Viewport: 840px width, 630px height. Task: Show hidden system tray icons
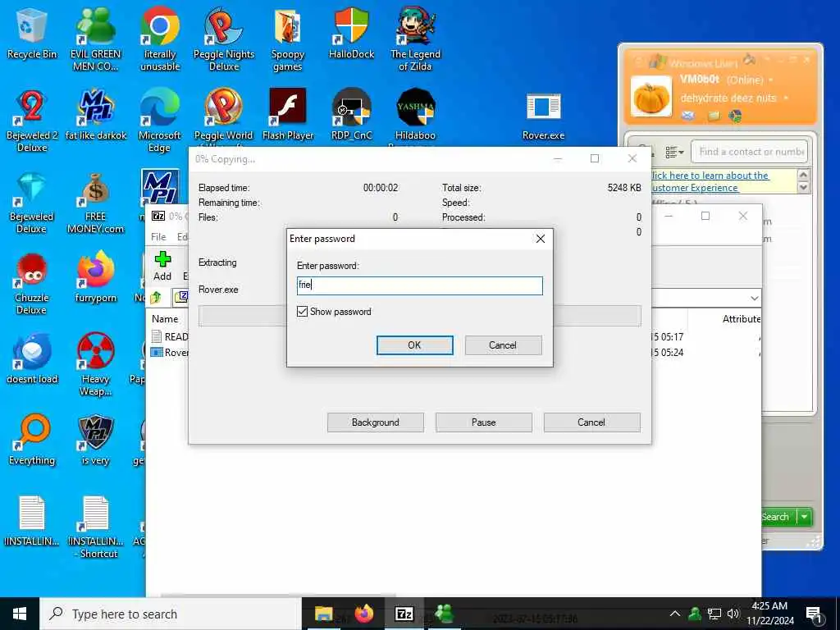point(674,614)
